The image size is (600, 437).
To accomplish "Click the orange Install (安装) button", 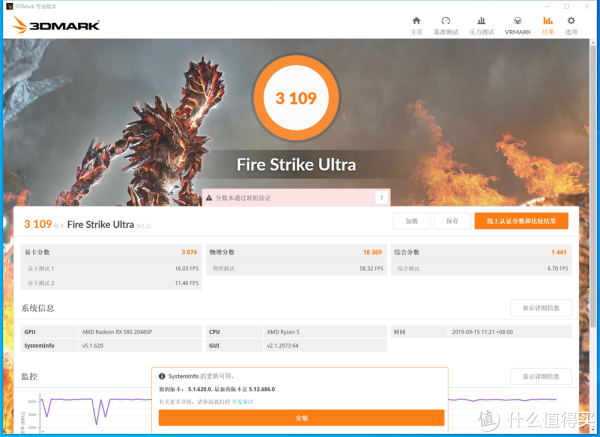I will (302, 418).
